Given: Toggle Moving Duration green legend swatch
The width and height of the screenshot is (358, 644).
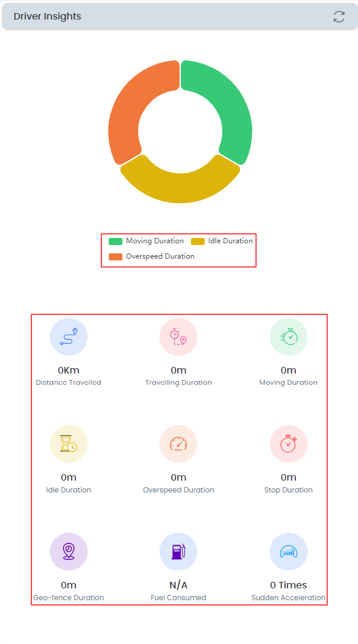Looking at the screenshot, I should click(x=115, y=241).
